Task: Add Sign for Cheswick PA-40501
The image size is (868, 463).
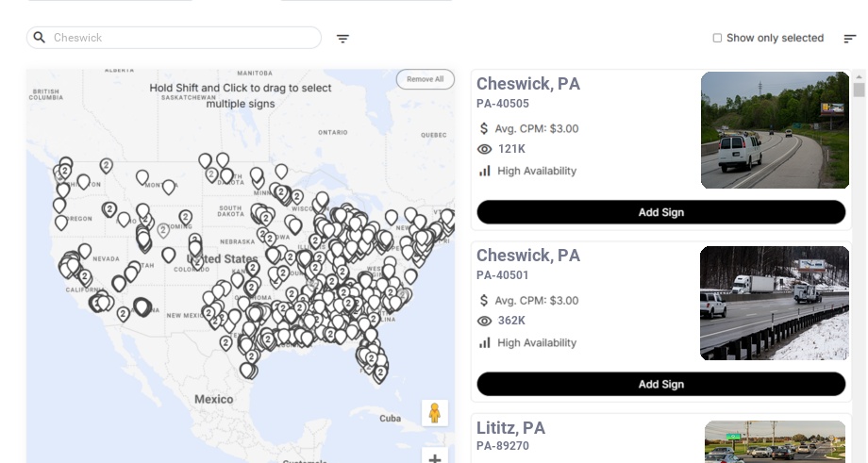Action: click(660, 384)
